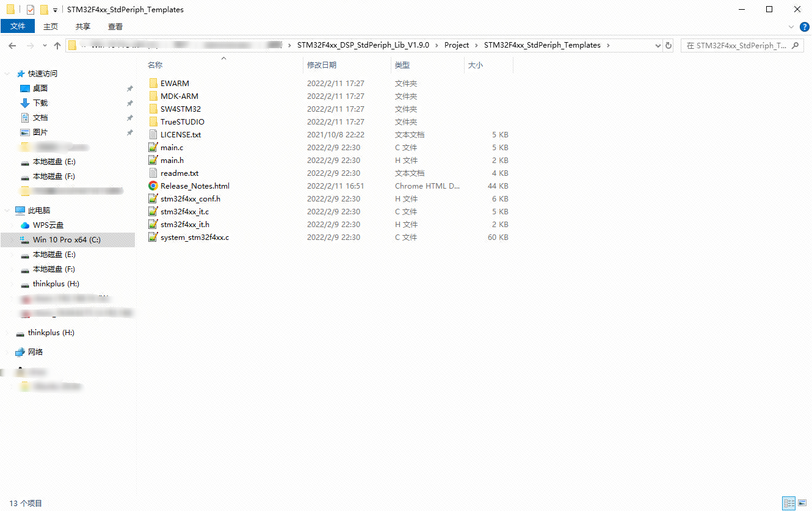Sort by 修改日期 column header
This screenshot has width=812, height=511.
pyautogui.click(x=322, y=65)
